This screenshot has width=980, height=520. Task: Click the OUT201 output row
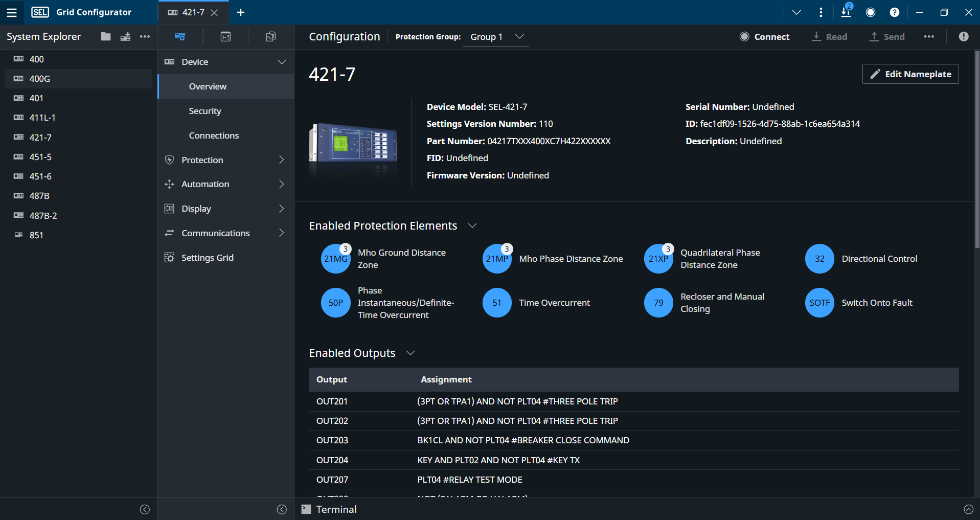point(634,401)
